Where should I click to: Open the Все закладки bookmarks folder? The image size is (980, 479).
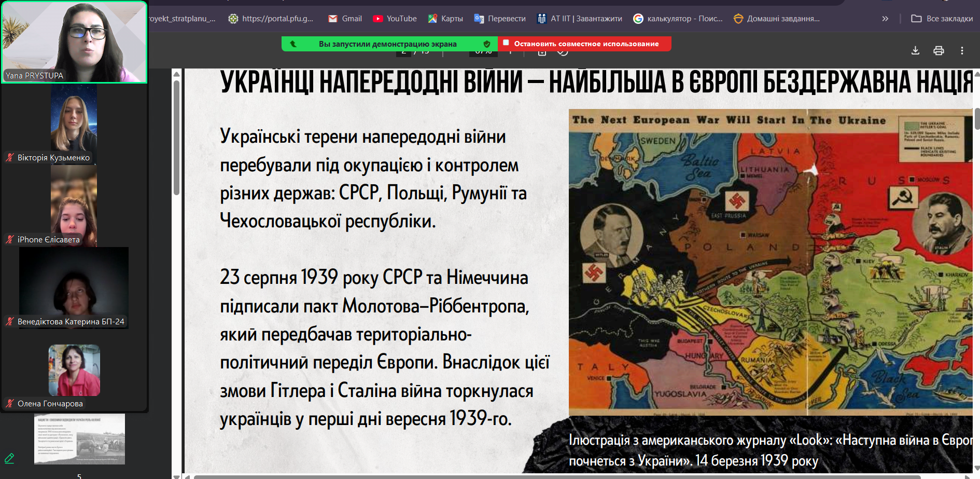(942, 19)
